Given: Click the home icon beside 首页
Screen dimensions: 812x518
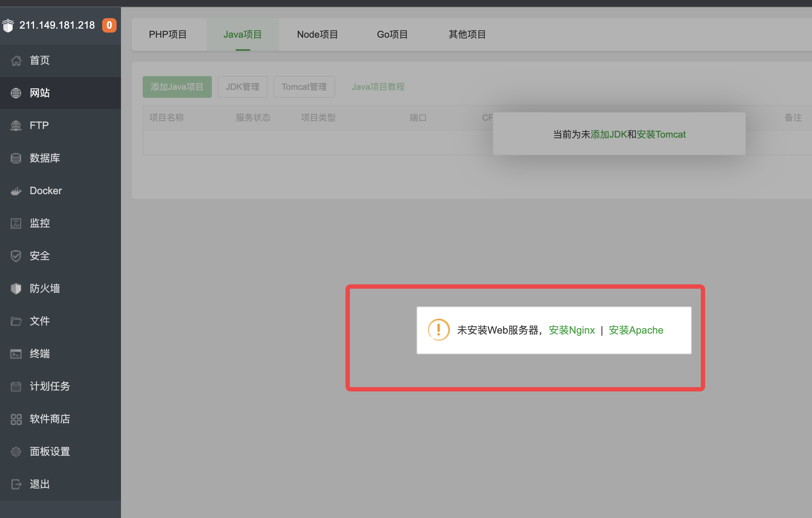Looking at the screenshot, I should (x=16, y=60).
